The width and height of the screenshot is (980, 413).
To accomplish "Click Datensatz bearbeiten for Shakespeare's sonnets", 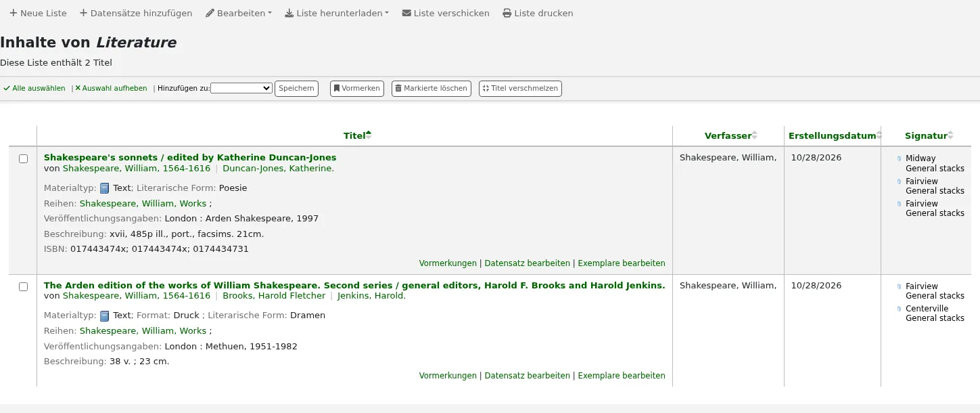I will coord(528,263).
